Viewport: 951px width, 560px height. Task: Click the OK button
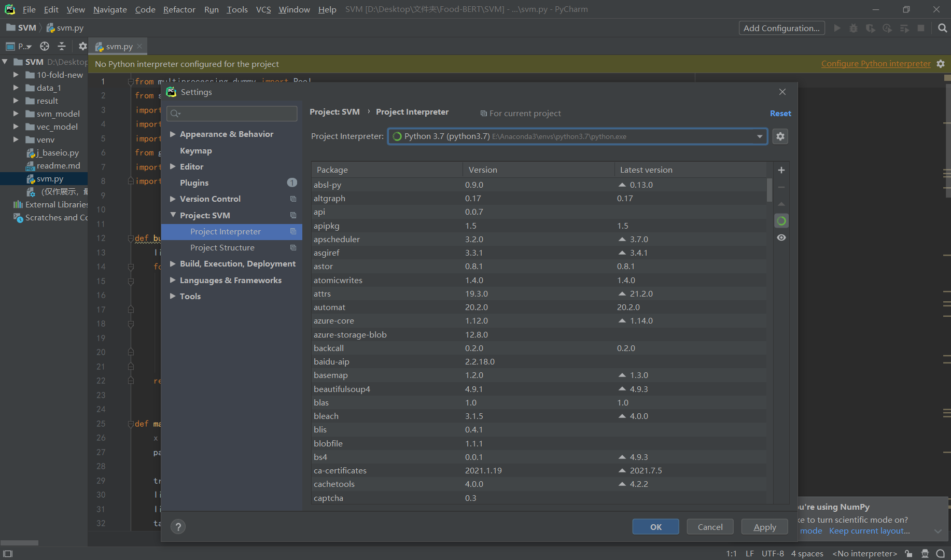point(656,527)
